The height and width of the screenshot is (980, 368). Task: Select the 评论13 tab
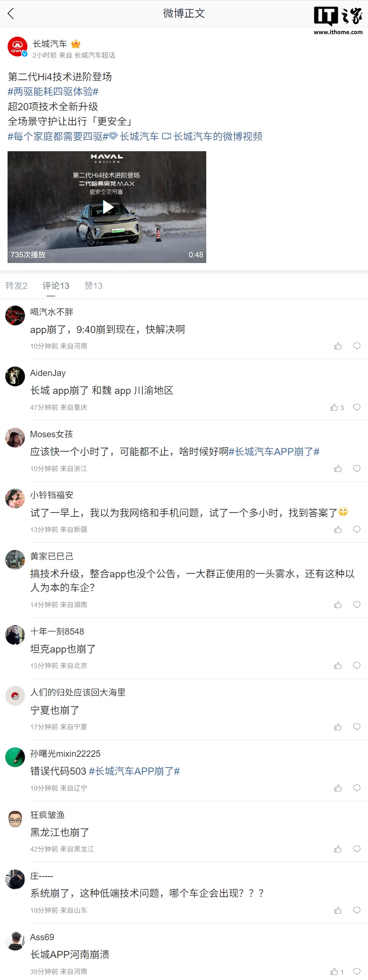(56, 286)
